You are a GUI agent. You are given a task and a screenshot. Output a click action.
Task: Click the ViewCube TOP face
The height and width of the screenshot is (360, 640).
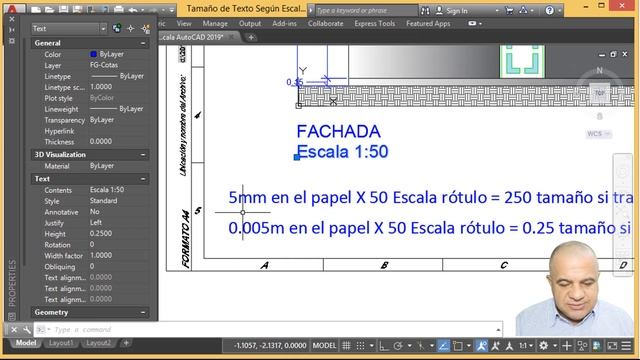tap(600, 93)
